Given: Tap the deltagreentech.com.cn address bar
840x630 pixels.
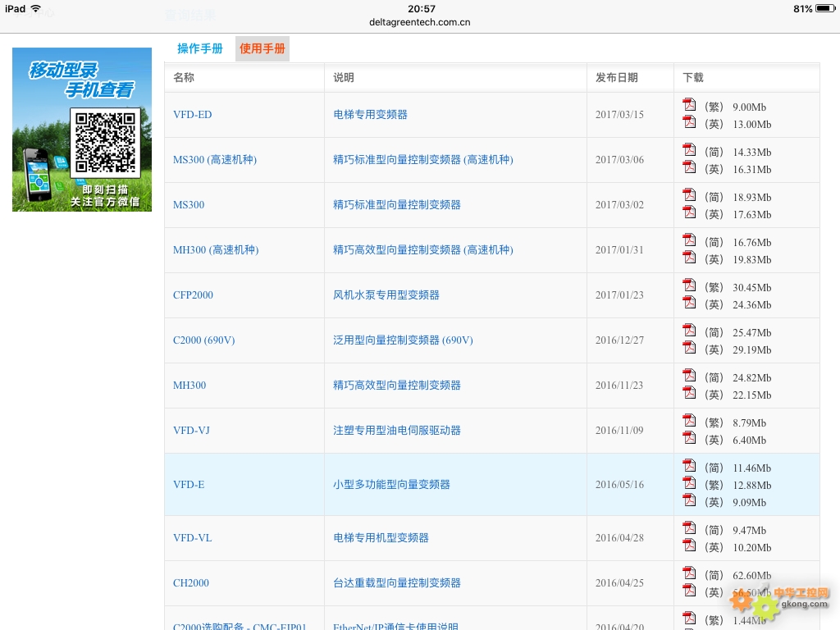Looking at the screenshot, I should coord(420,22).
